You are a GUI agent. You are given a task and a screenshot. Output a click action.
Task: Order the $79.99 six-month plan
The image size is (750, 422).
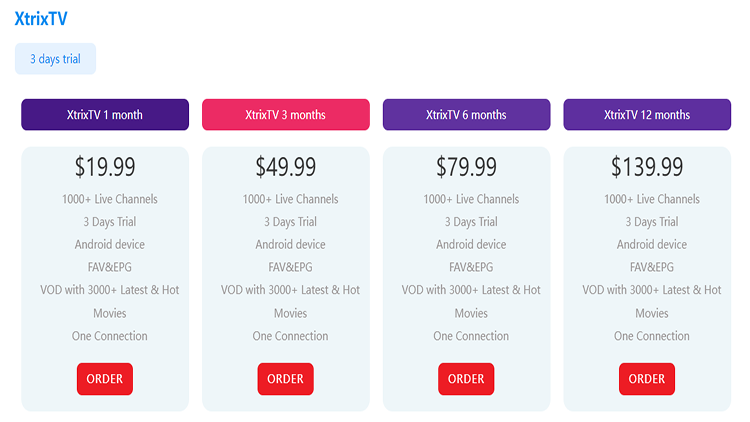[x=466, y=379]
